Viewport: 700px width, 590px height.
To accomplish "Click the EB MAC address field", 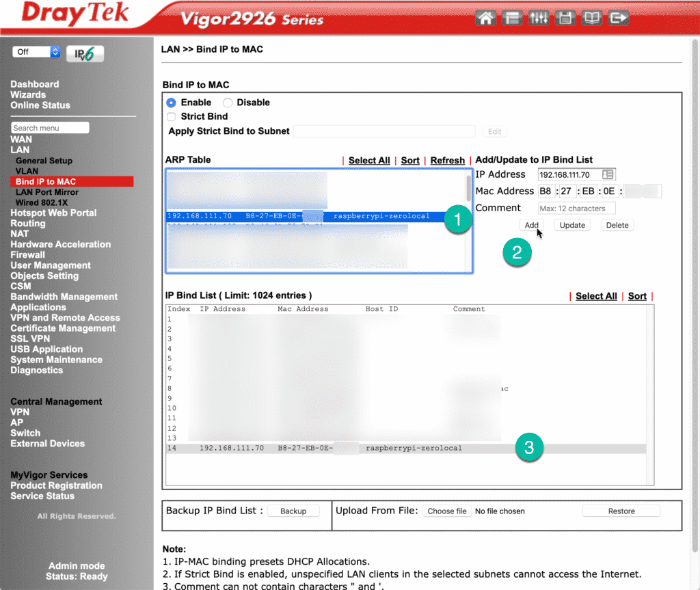I will pos(589,191).
